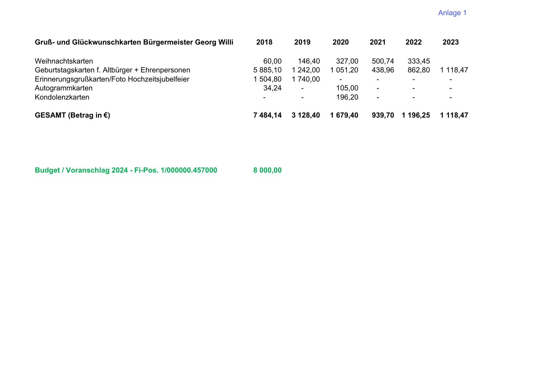Viewport: 555px width, 392px height.
Task: Click the Geburtstagskarten value 862,80
Action: click(419, 70)
